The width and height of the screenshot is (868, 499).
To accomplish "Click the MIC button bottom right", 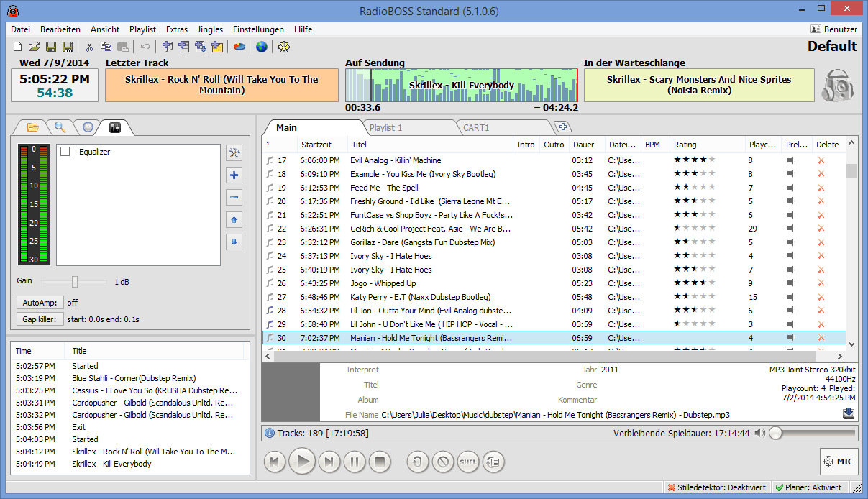I will coord(839,461).
